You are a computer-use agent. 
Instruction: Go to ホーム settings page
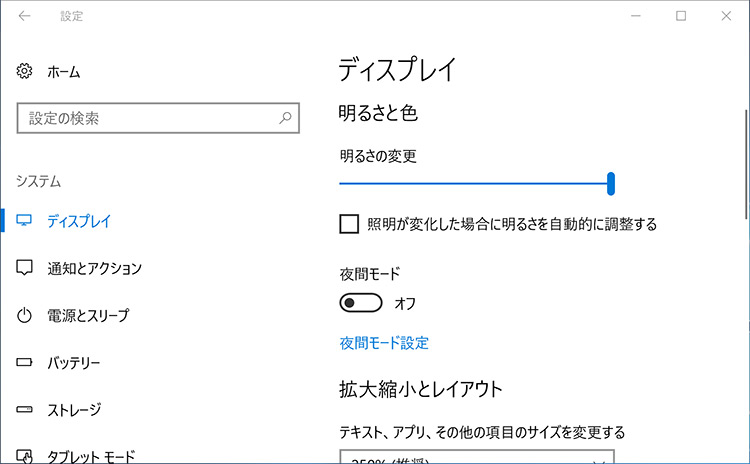(x=64, y=72)
